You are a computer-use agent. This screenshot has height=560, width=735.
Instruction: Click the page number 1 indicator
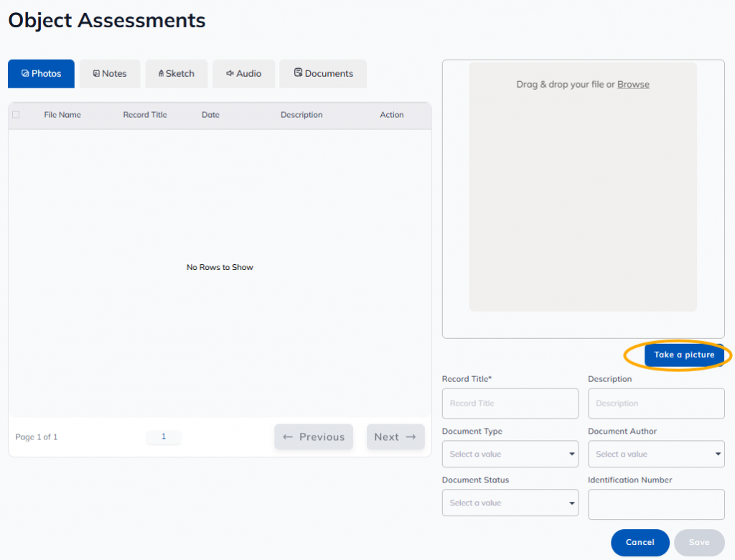(164, 437)
